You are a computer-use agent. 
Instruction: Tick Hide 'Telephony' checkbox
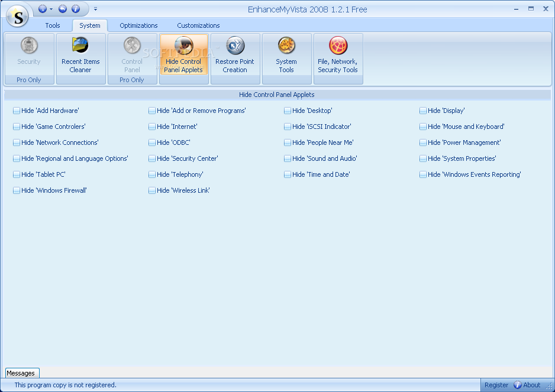[152, 174]
